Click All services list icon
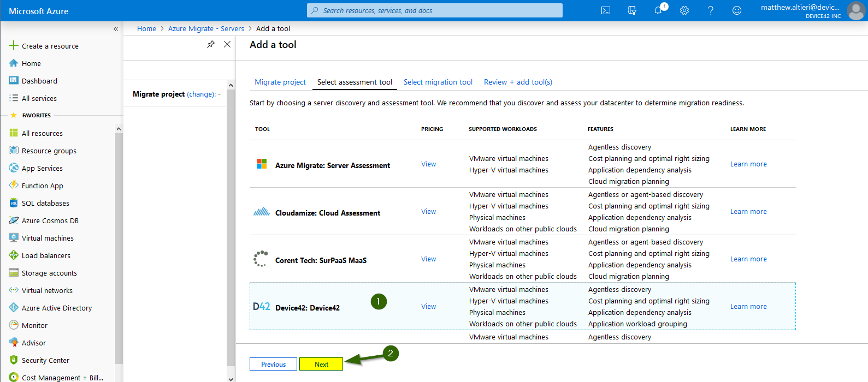Viewport: 868px width, 382px height. [x=14, y=98]
